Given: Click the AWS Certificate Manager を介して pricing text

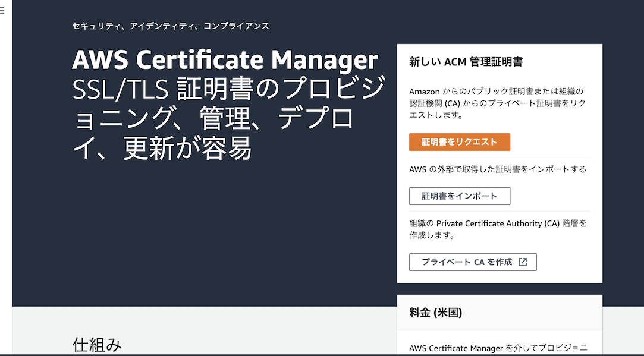Looking at the screenshot, I should tap(498, 348).
